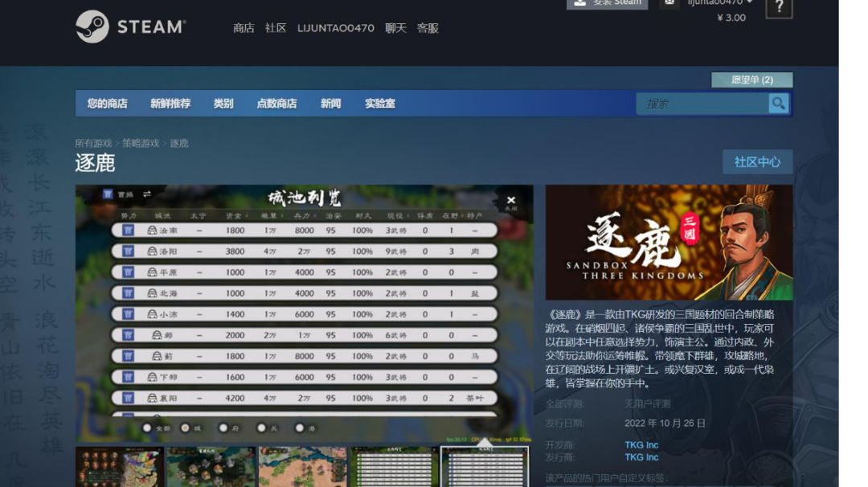
Task: Open the 新鲜推荐 dropdown tab
Action: click(170, 104)
